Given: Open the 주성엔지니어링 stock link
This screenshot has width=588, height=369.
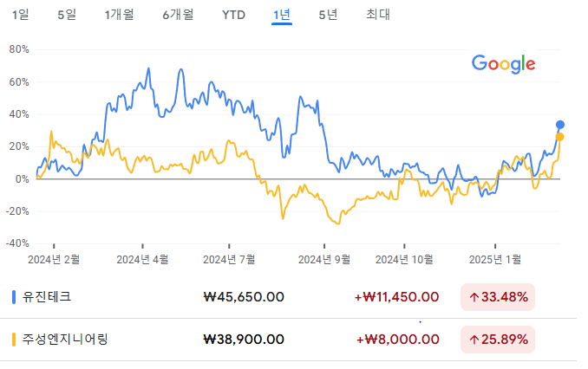Looking at the screenshot, I should coord(65,340).
